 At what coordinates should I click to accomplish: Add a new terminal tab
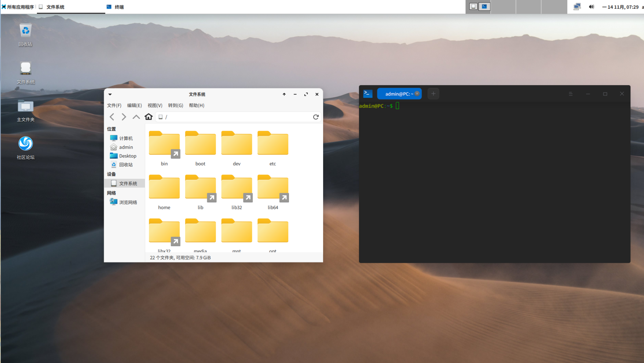433,94
